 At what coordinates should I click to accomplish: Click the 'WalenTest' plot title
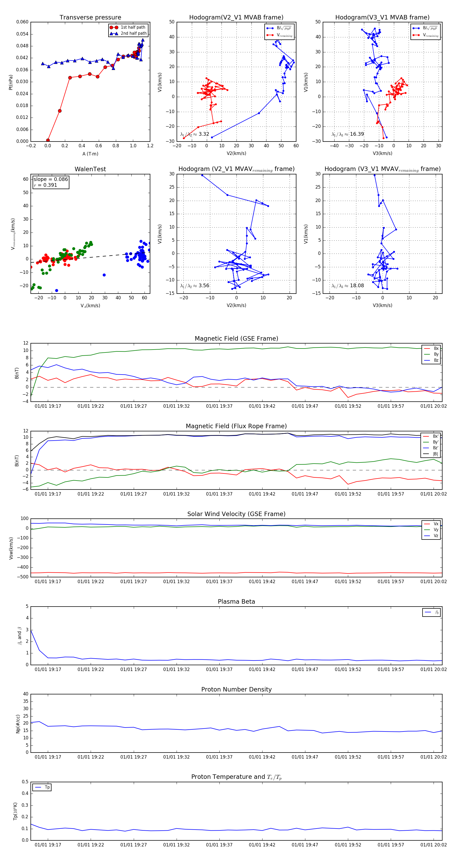90,169
